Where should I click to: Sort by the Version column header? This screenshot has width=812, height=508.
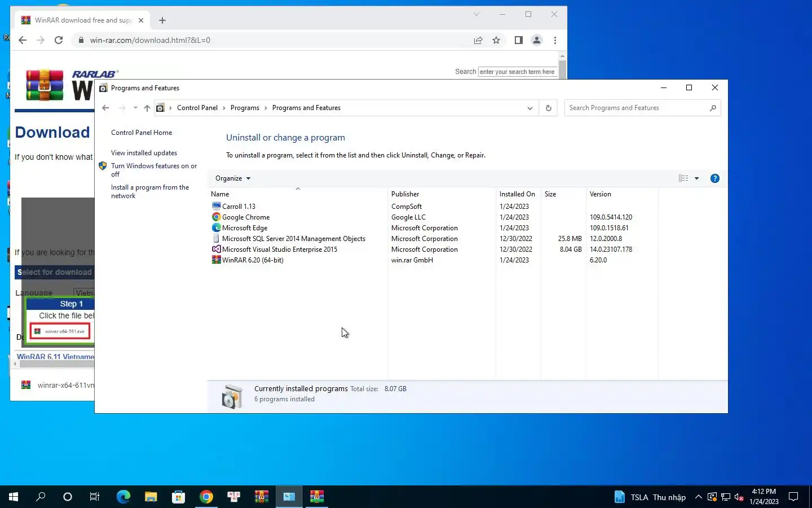click(x=622, y=194)
